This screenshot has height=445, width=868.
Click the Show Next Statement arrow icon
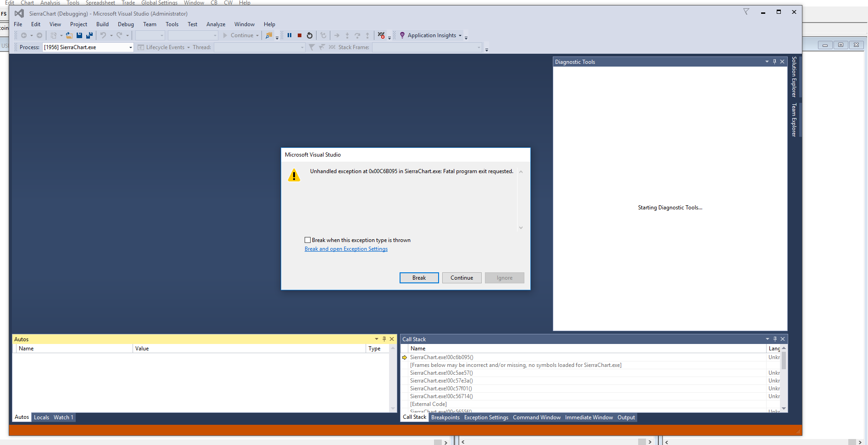pos(337,35)
